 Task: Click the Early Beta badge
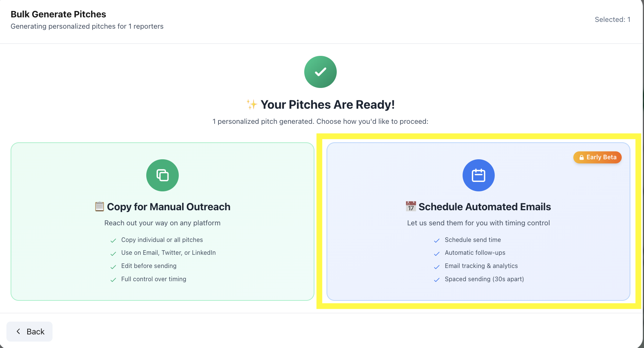pos(597,157)
